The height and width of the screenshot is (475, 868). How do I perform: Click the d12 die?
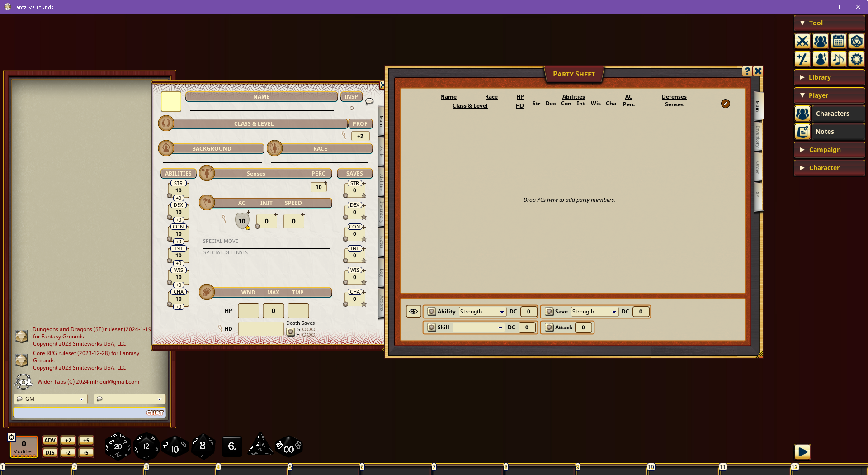[x=146, y=446]
